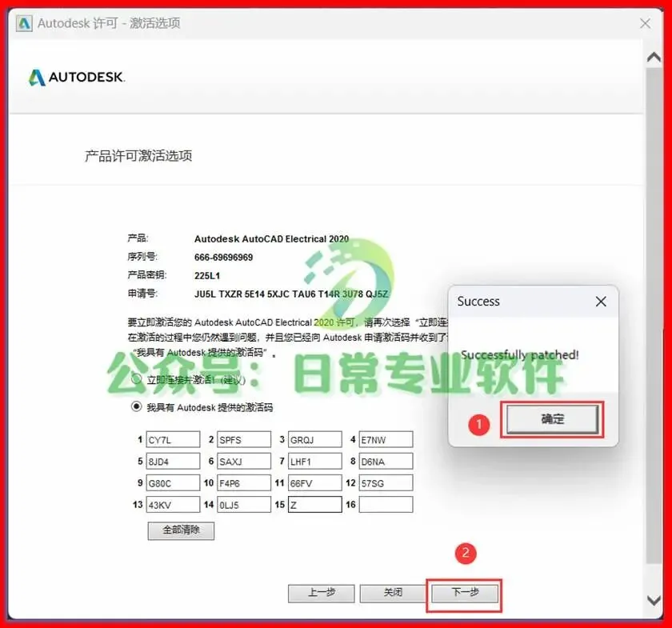Screen dimensions: 672x628
Task: Click activation code field 3 containing GRQJ
Action: click(x=315, y=439)
